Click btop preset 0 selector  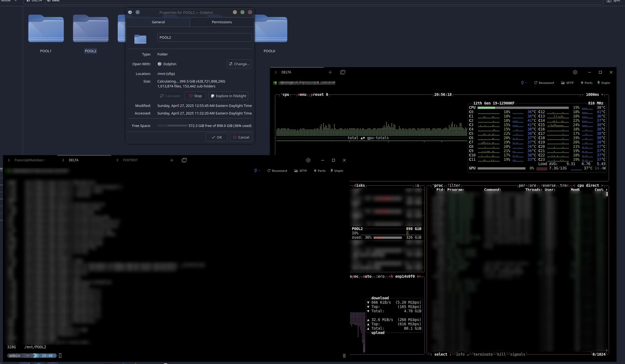point(319,95)
